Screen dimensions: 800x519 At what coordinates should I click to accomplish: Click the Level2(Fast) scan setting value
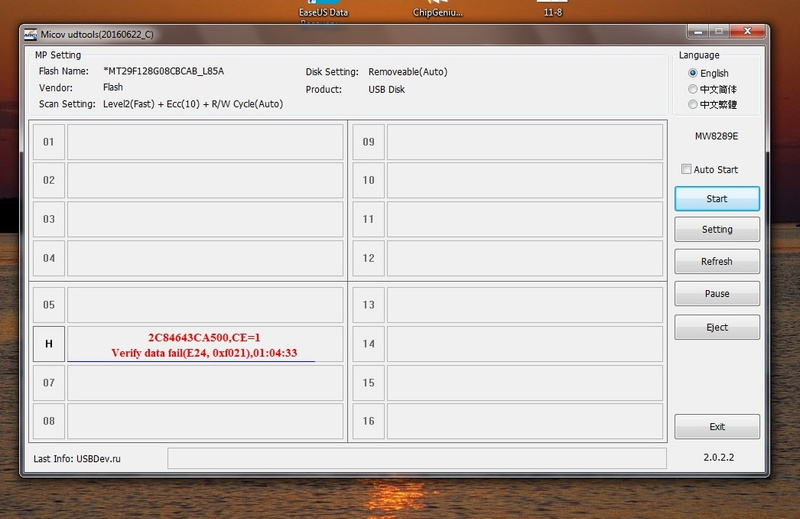tap(193, 104)
